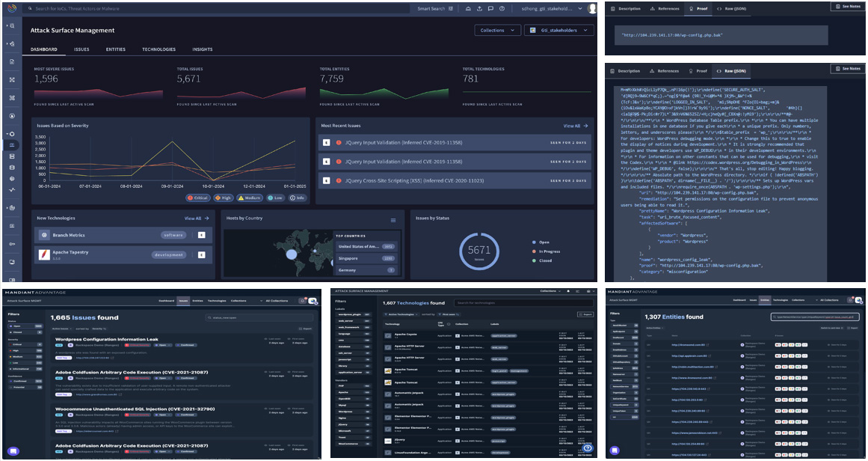Toggle the High series in severity chart legend

coord(223,198)
